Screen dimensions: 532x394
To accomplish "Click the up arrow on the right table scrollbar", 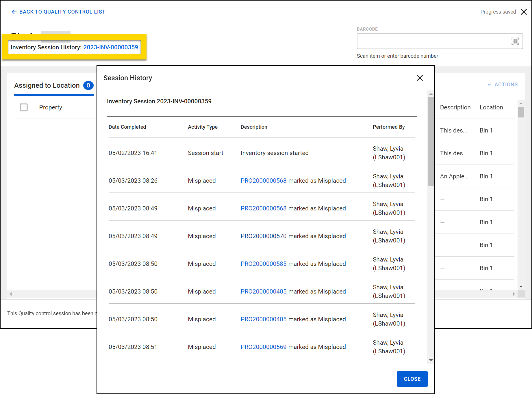I will [521, 103].
